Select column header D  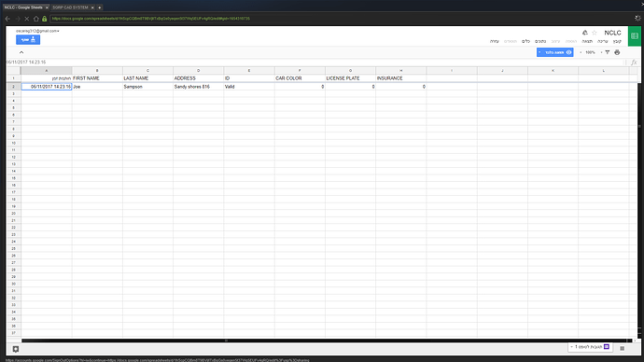pyautogui.click(x=199, y=71)
